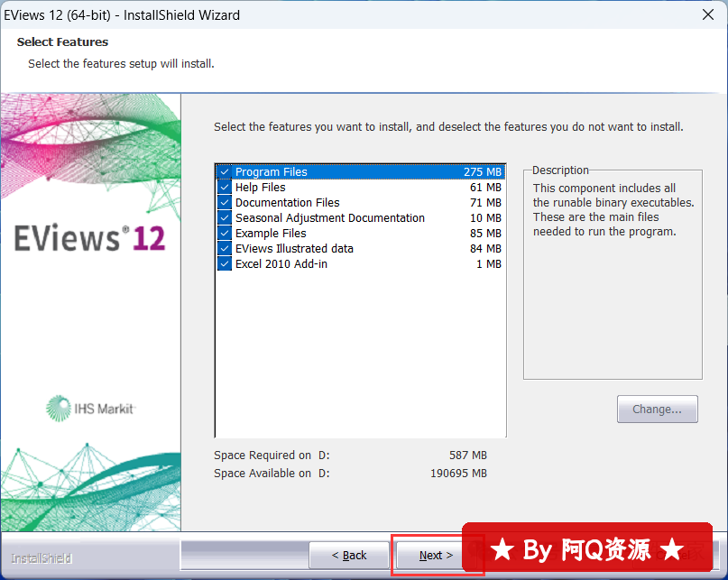Disable the Documentation Files checkbox
The width and height of the screenshot is (728, 580).
click(x=225, y=203)
